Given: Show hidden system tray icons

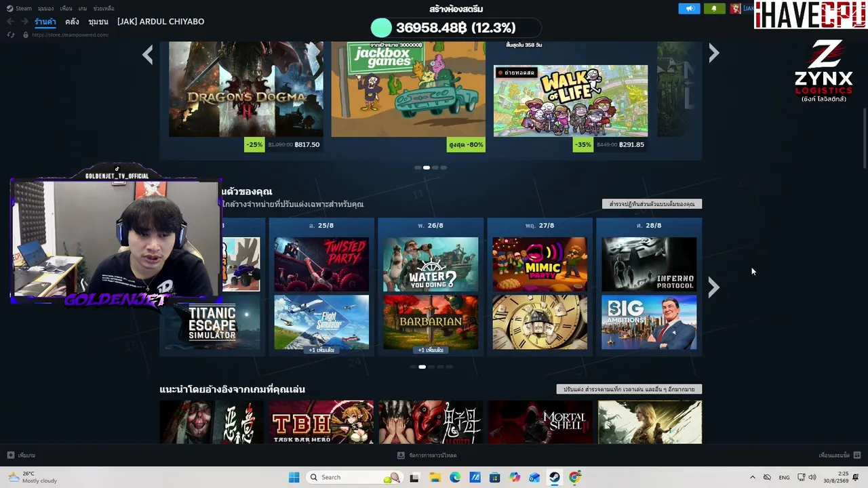Looking at the screenshot, I should click(752, 477).
